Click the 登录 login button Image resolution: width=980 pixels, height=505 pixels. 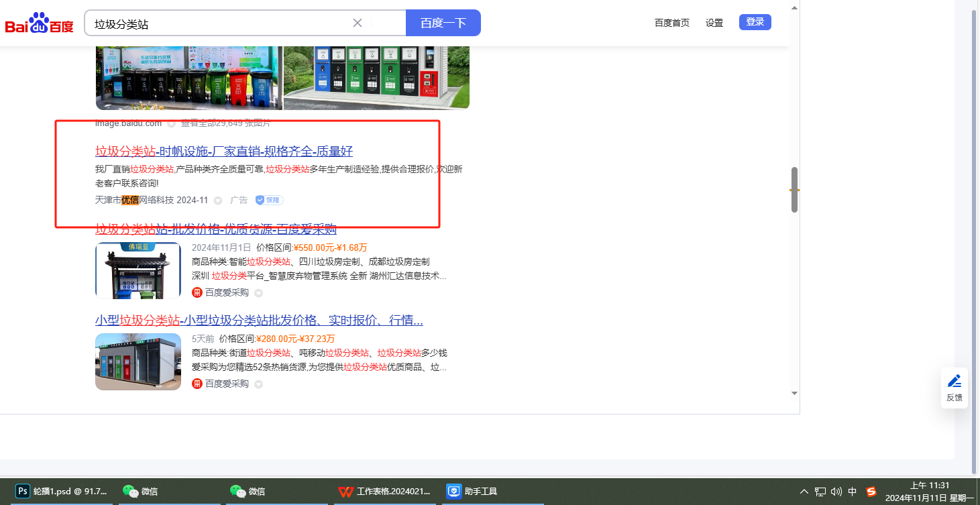[x=755, y=22]
